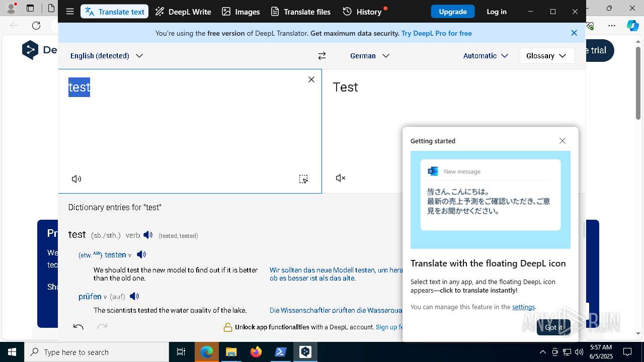
Task: Expand the English (detected) source language dropdown
Action: (107, 56)
